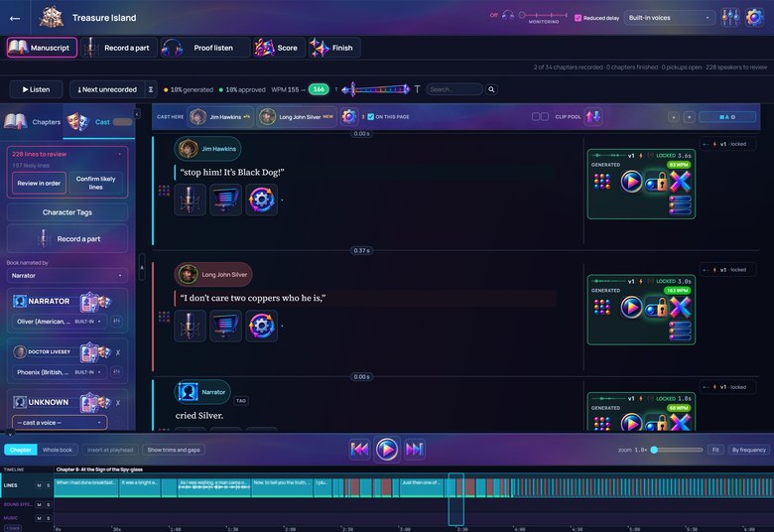Screen dimensions: 774x532
Task: Switch to Manuscript tab
Action: [42, 48]
